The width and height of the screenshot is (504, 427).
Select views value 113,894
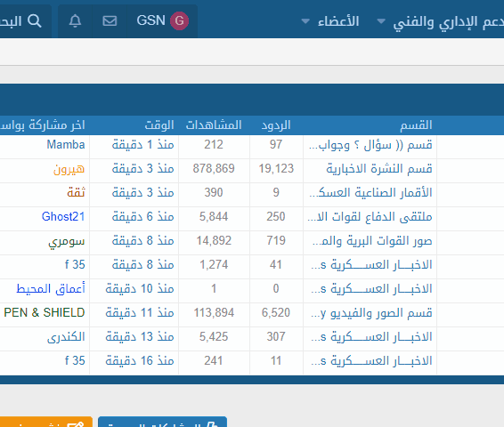(214, 313)
